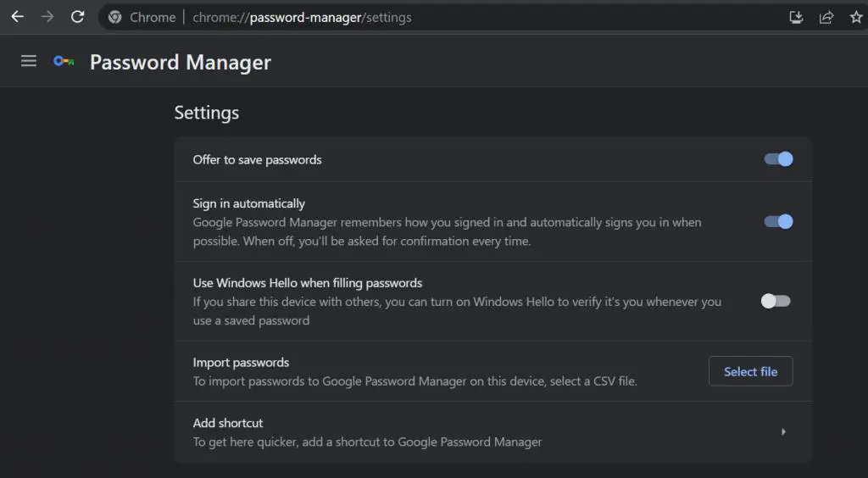This screenshot has width=868, height=478.
Task: Click Use Windows Hello setting label
Action: tap(307, 283)
